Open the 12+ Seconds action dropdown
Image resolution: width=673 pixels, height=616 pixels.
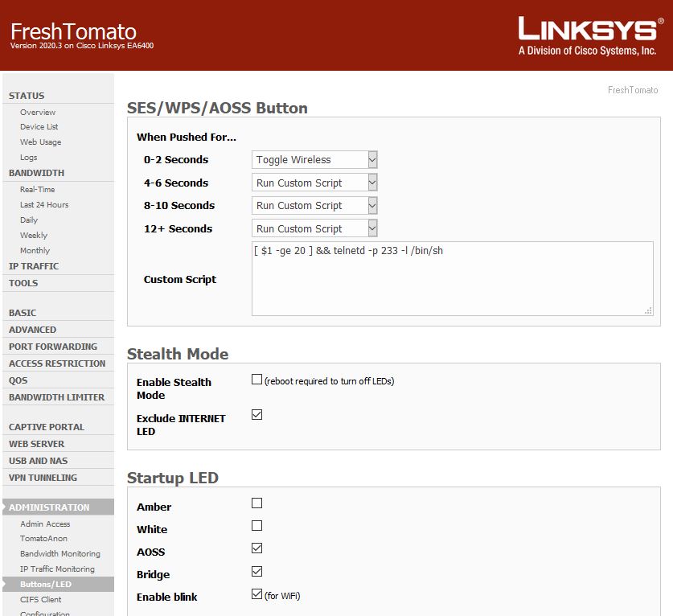[314, 229]
